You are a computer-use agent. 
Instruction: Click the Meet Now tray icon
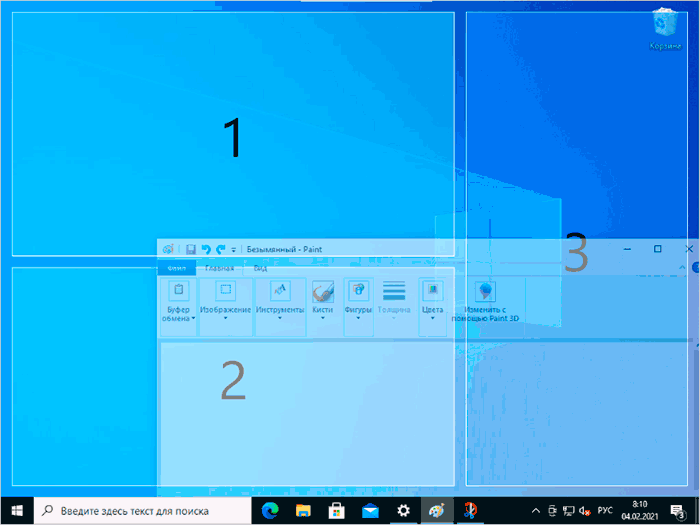(x=552, y=511)
